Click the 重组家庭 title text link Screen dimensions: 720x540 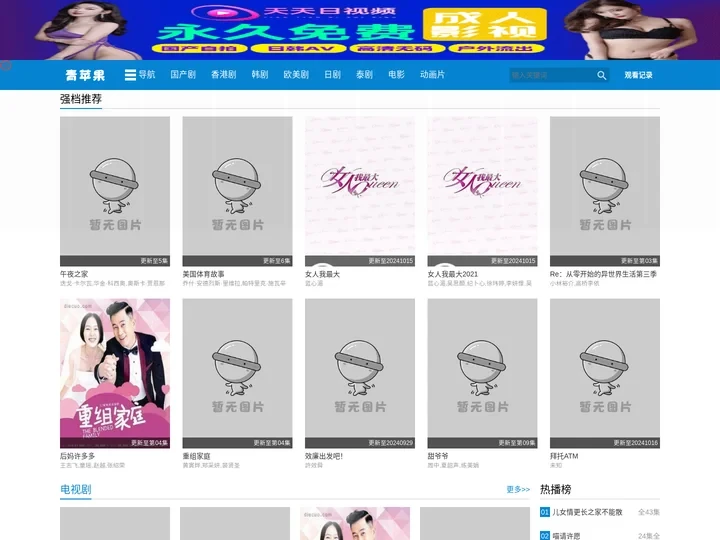pos(197,456)
